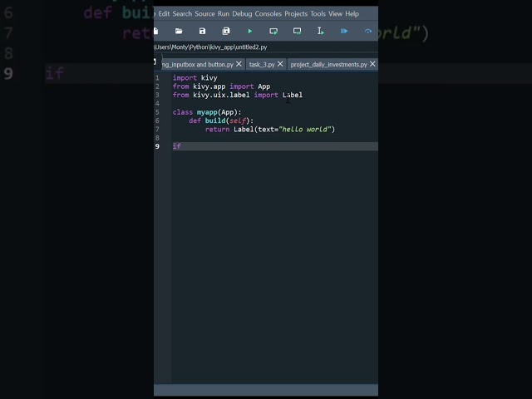This screenshot has height=399, width=532.
Task: Click the untitled2.py file path text
Action: click(210, 47)
